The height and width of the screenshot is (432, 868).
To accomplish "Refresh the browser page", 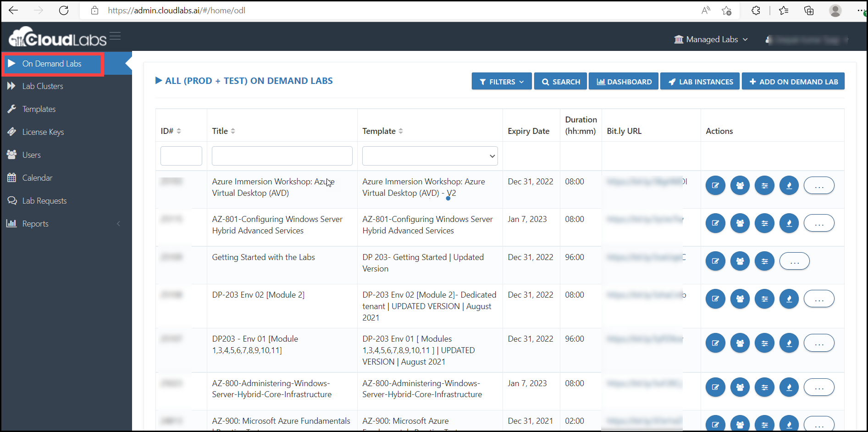I will (64, 10).
